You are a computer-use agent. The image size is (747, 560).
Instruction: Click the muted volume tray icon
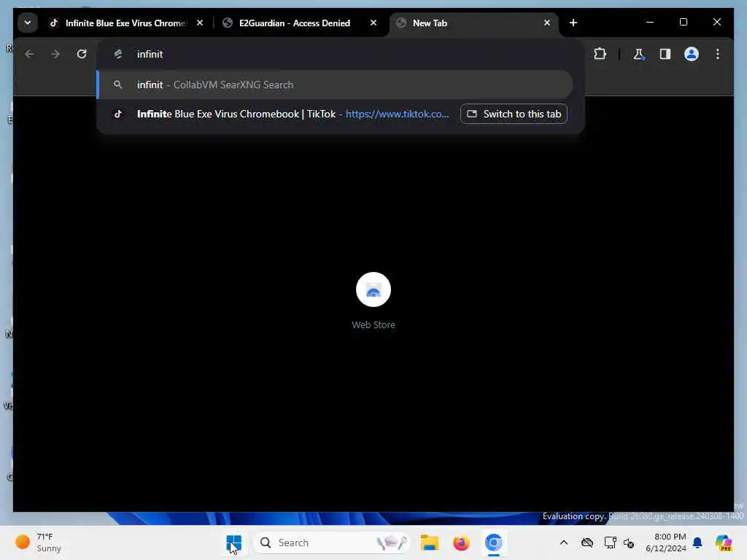coord(629,542)
